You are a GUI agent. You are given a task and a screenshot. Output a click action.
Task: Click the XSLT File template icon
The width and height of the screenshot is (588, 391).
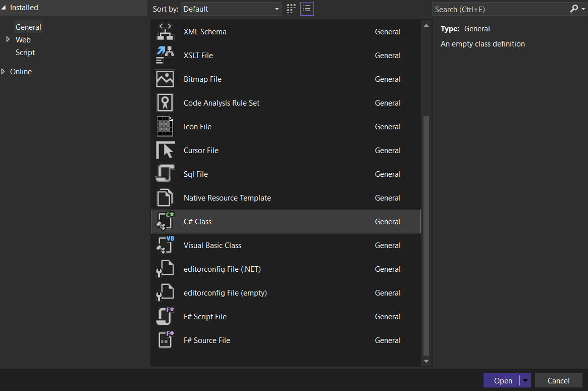(x=165, y=55)
